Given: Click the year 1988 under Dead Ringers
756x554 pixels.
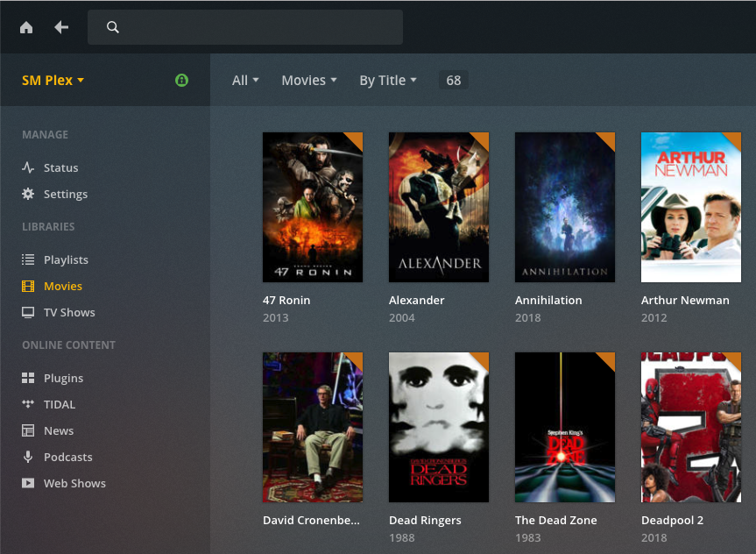Looking at the screenshot, I should point(402,537).
